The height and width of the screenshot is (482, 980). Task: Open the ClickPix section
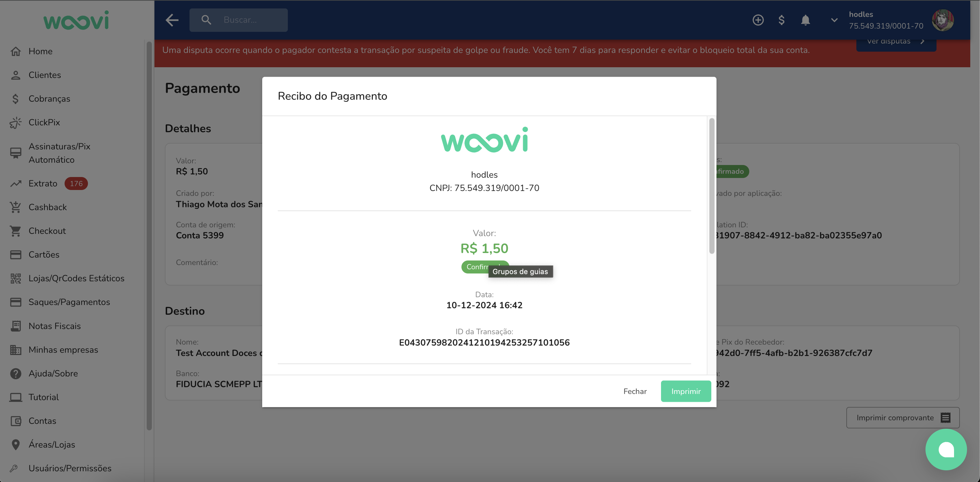(44, 122)
